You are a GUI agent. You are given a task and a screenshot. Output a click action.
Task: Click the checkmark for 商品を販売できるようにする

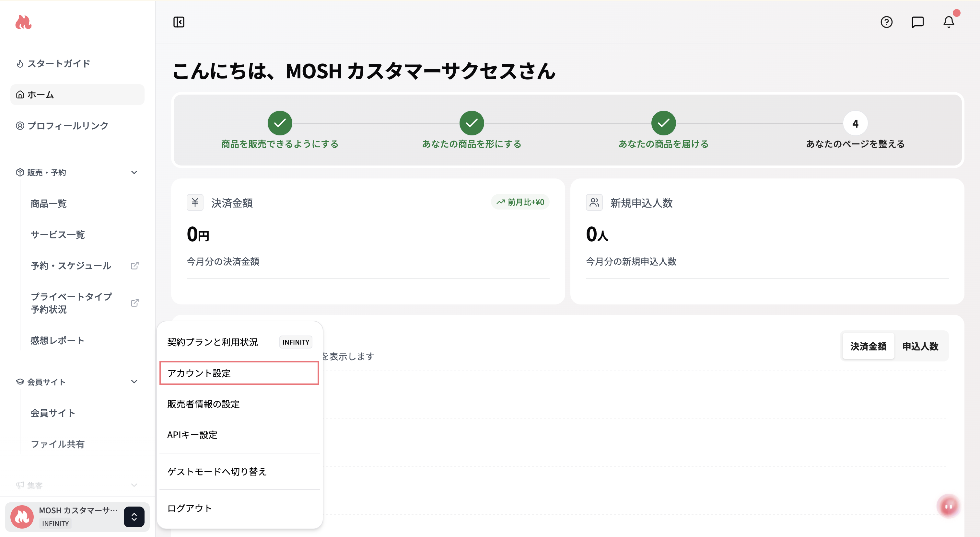(x=280, y=123)
